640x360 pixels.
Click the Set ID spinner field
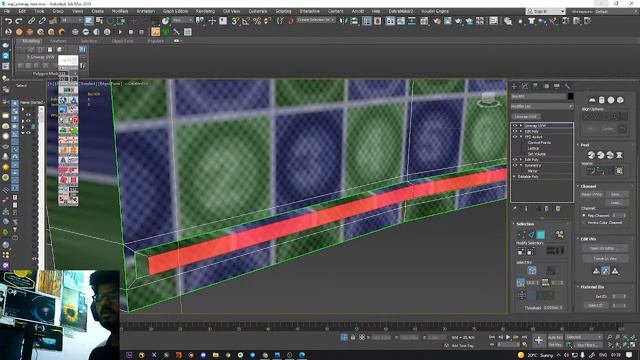point(618,296)
